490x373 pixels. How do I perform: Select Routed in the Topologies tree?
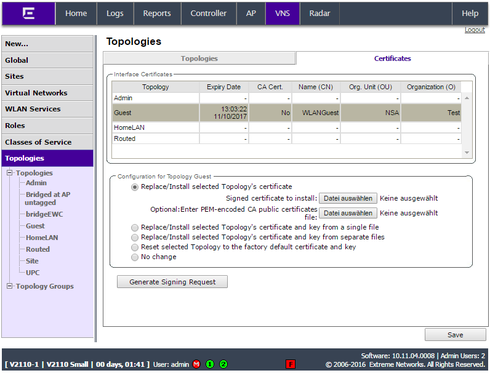coord(38,249)
